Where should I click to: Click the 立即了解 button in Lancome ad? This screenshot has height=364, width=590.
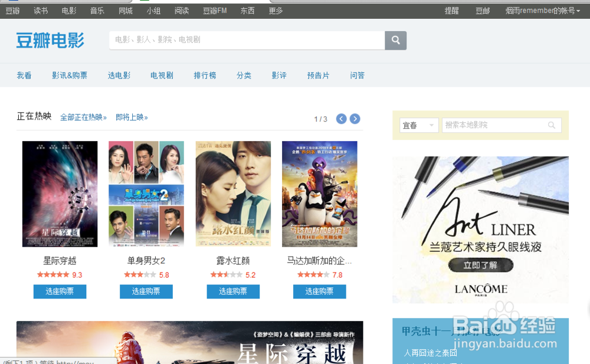coord(480,265)
